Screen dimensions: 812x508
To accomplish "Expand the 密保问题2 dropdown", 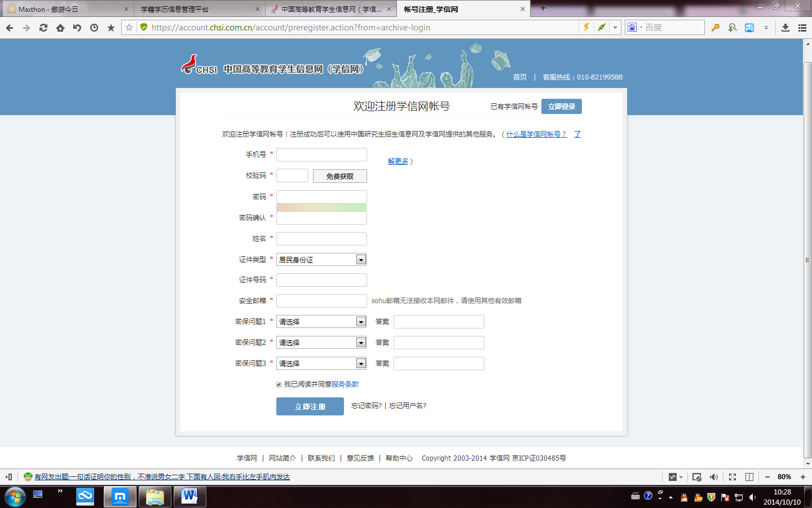I will pos(321,343).
